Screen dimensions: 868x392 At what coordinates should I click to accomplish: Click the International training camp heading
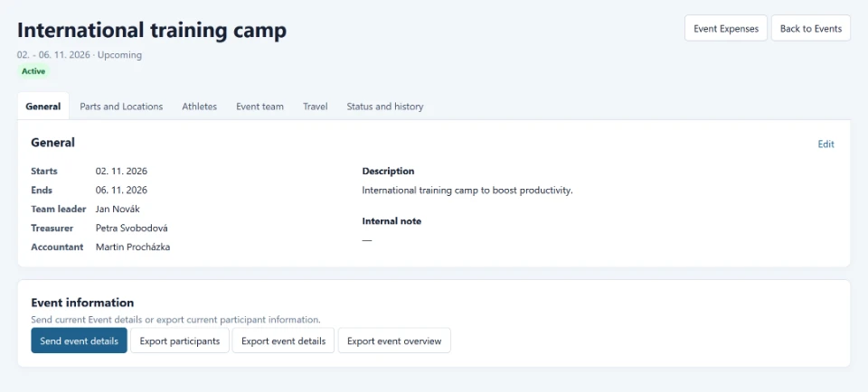[x=152, y=31]
